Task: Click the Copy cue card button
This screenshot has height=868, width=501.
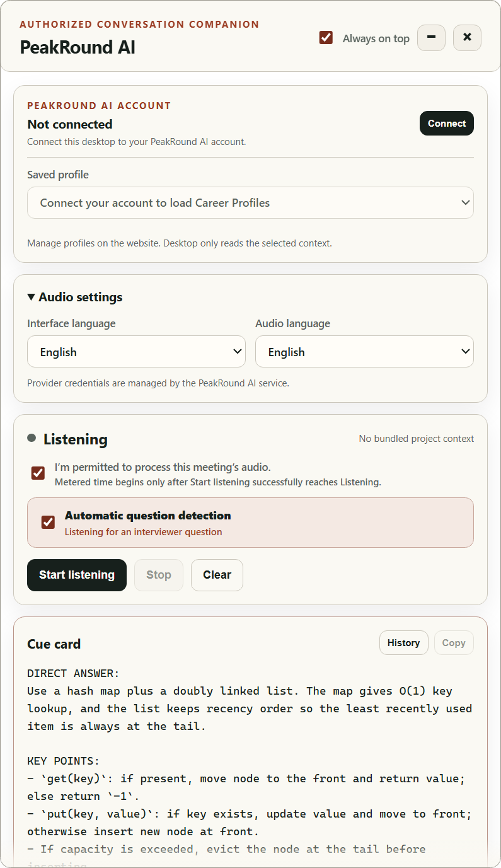Action: (454, 643)
